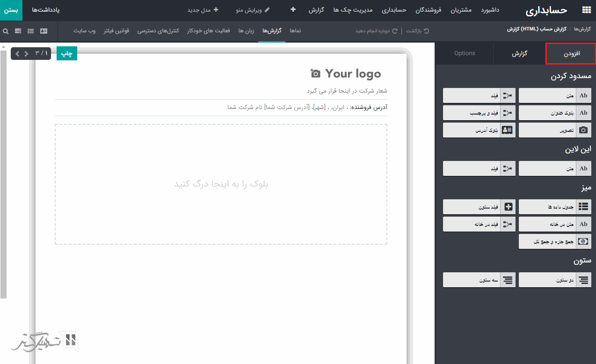Add the جدول داده ها (data table) component
The height and width of the screenshot is (364, 596).
(555, 206)
